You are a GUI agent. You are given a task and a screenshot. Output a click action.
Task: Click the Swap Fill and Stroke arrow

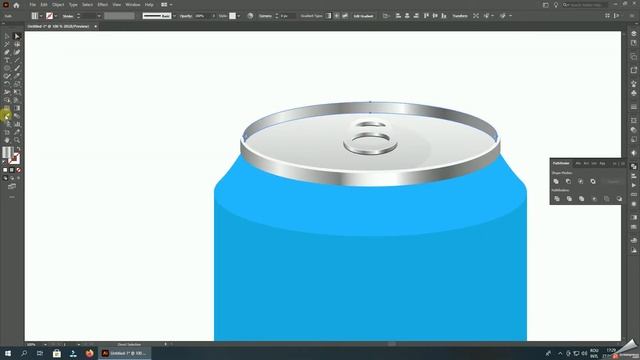[18, 149]
